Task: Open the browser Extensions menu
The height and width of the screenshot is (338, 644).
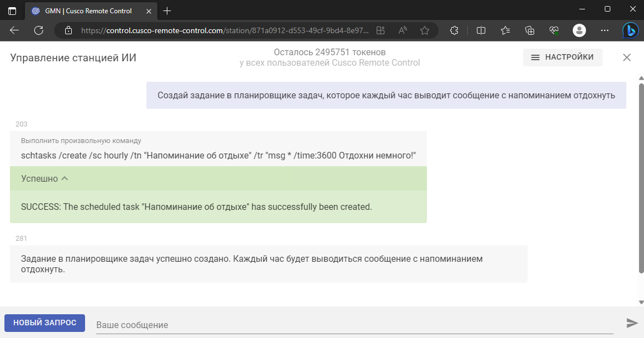Action: [x=454, y=30]
